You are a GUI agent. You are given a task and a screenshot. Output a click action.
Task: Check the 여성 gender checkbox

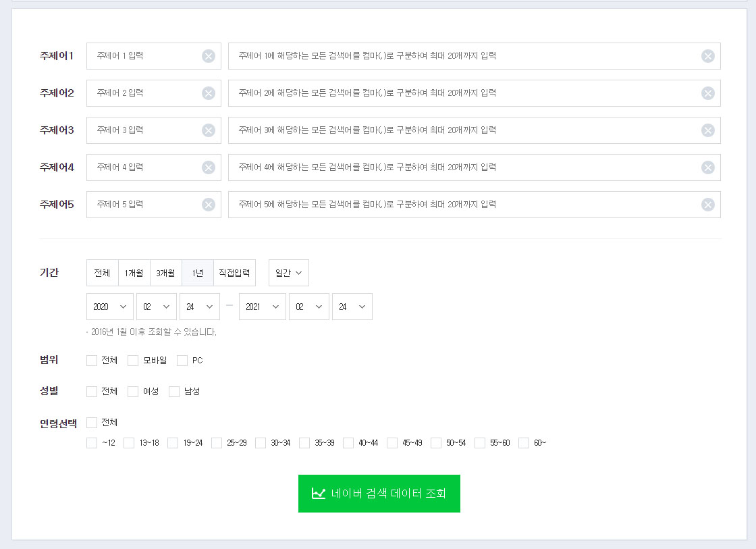(x=132, y=391)
